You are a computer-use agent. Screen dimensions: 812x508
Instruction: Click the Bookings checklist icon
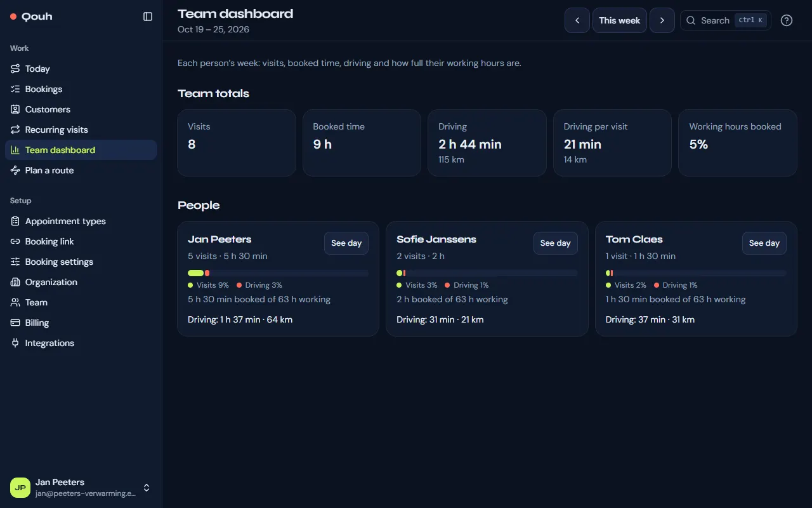pos(15,89)
